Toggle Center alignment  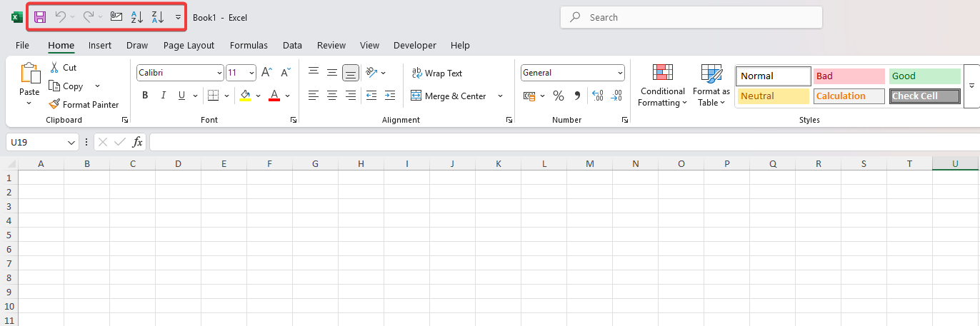coord(331,96)
